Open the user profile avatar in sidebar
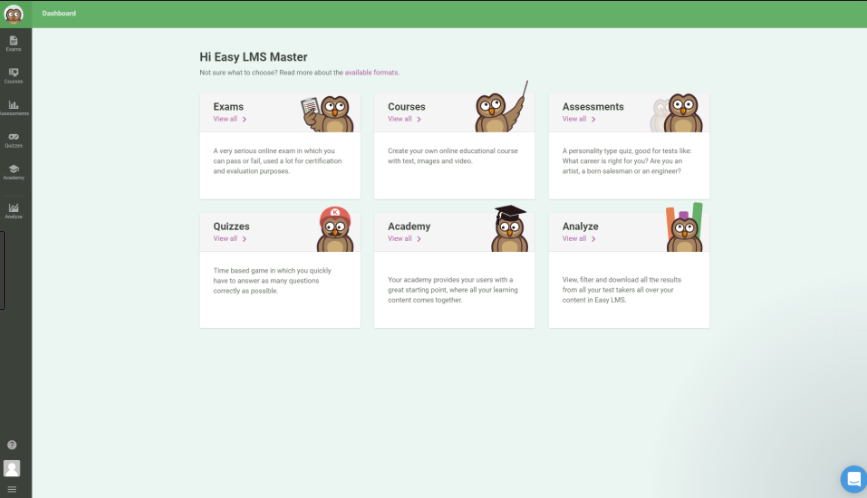Image resolution: width=867 pixels, height=498 pixels. click(x=12, y=468)
